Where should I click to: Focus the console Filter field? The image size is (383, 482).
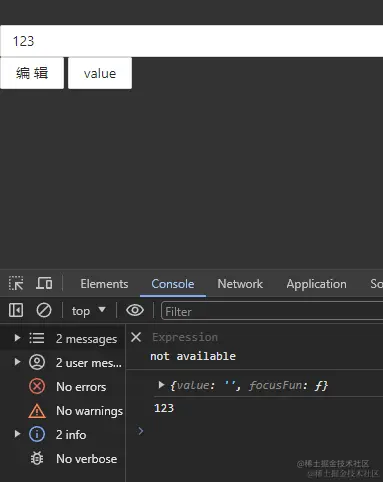pyautogui.click(x=272, y=311)
